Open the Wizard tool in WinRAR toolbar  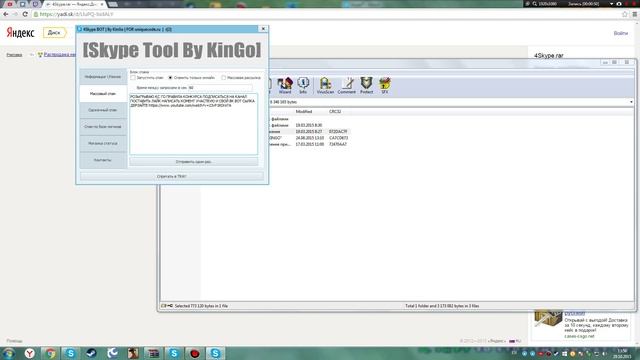pos(285,86)
